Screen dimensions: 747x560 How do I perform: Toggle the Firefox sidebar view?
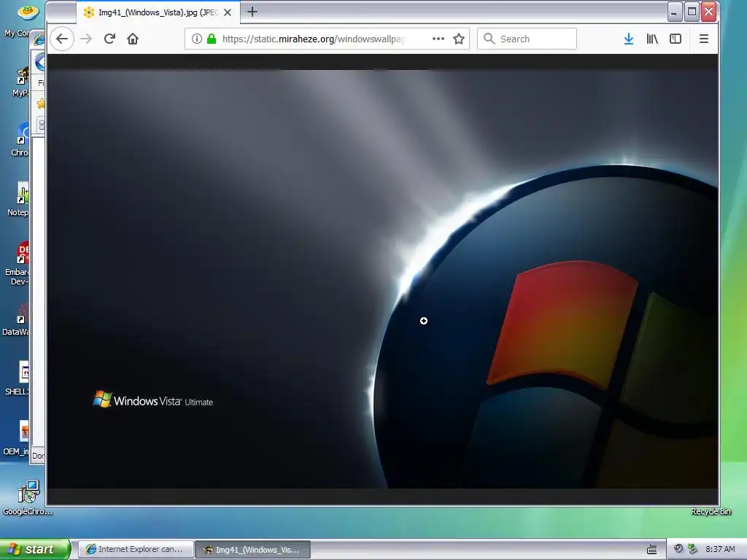676,39
